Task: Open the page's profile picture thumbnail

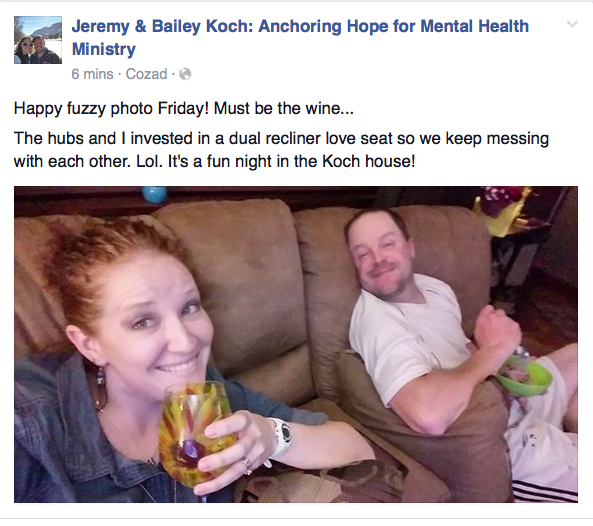Action: [x=38, y=40]
